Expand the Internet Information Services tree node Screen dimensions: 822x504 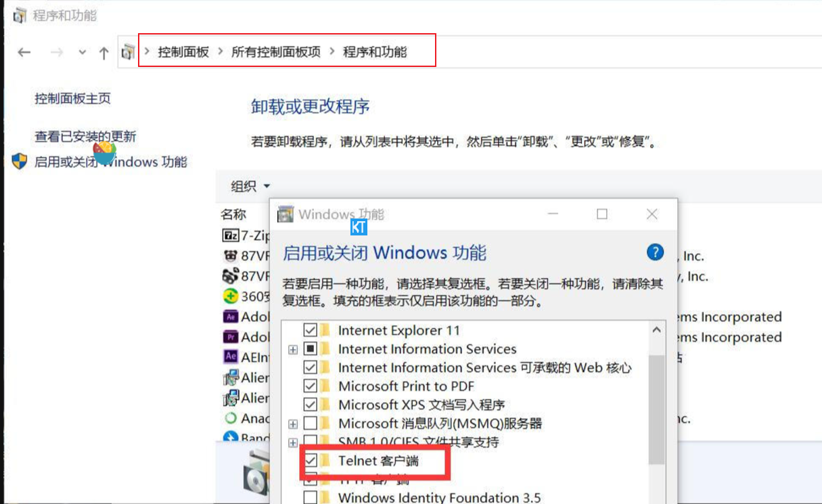click(292, 350)
